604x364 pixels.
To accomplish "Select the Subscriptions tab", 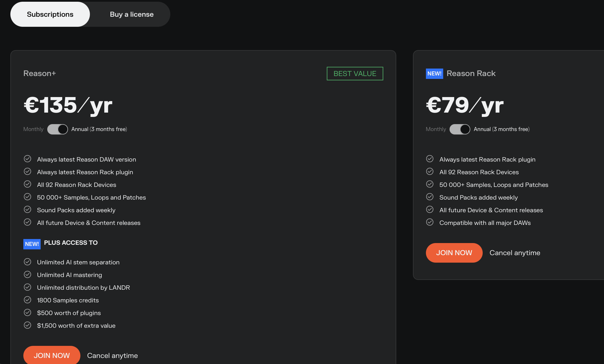I will point(50,14).
